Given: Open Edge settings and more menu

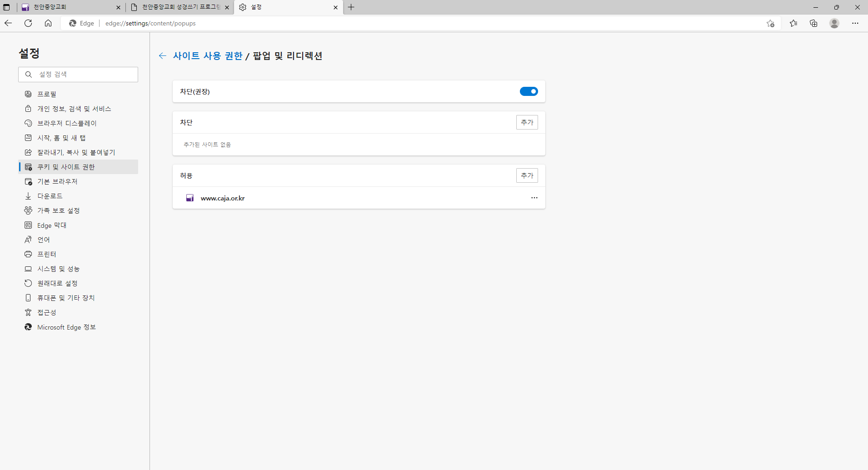Looking at the screenshot, I should point(855,23).
